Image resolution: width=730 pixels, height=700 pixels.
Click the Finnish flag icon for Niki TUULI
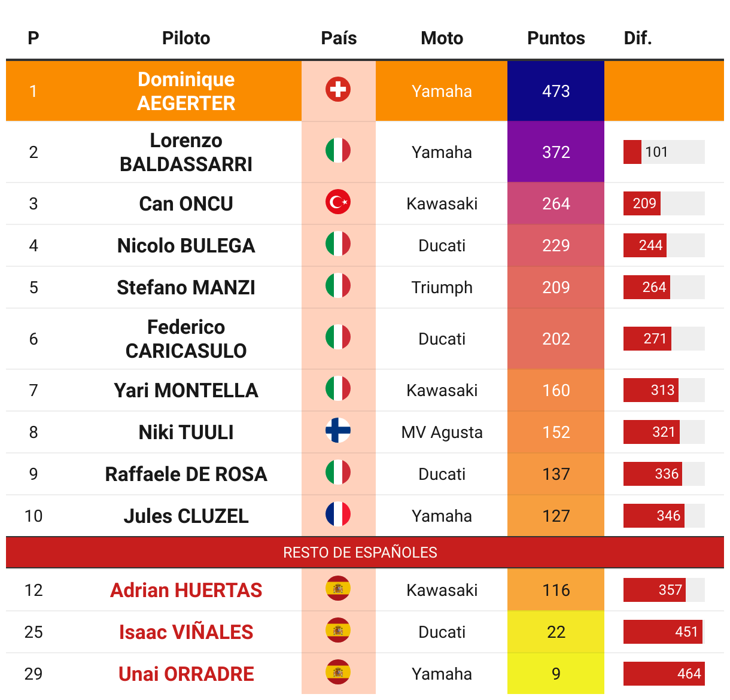point(338,431)
